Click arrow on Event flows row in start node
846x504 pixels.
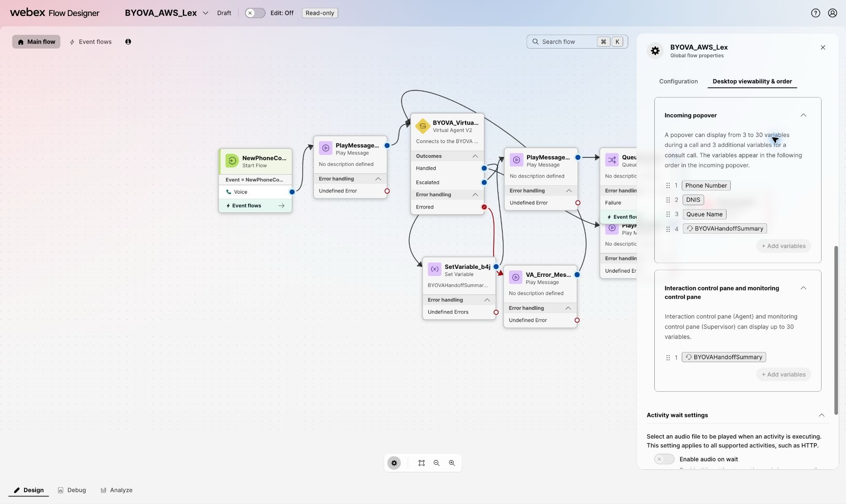coord(281,206)
